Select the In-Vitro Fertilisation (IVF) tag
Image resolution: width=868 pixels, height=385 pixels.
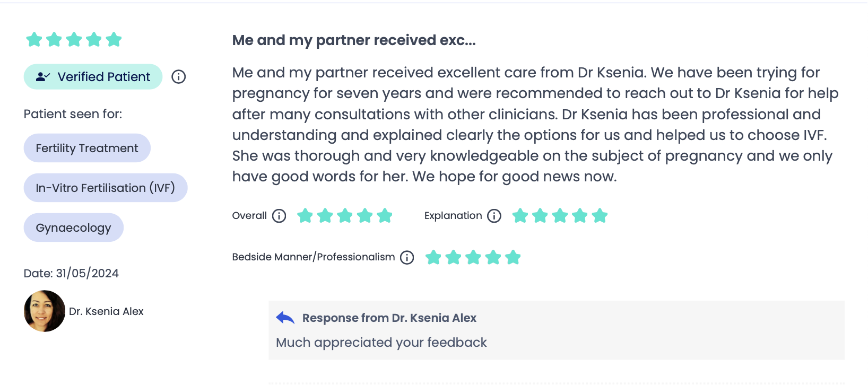pyautogui.click(x=106, y=188)
